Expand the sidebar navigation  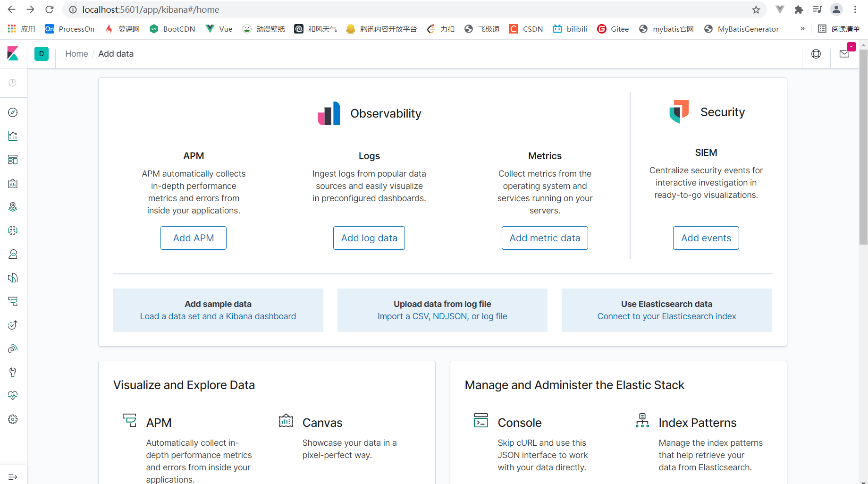click(13, 477)
